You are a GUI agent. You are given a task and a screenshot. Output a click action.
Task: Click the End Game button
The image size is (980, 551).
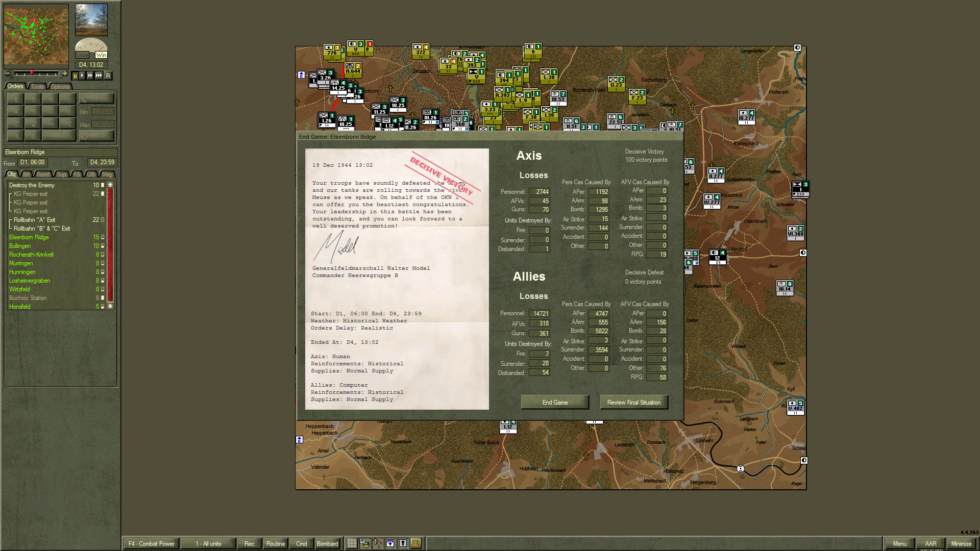pyautogui.click(x=555, y=403)
